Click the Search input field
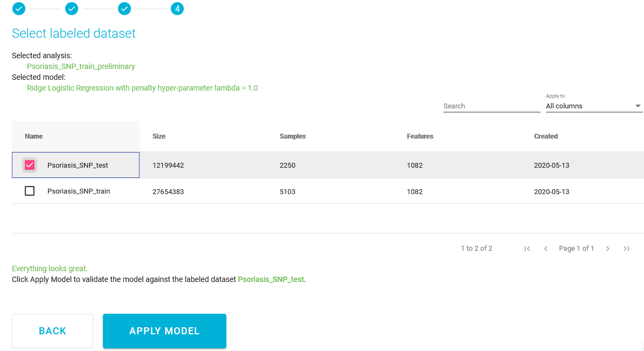Screen dimensions: 644x351 pyautogui.click(x=491, y=106)
